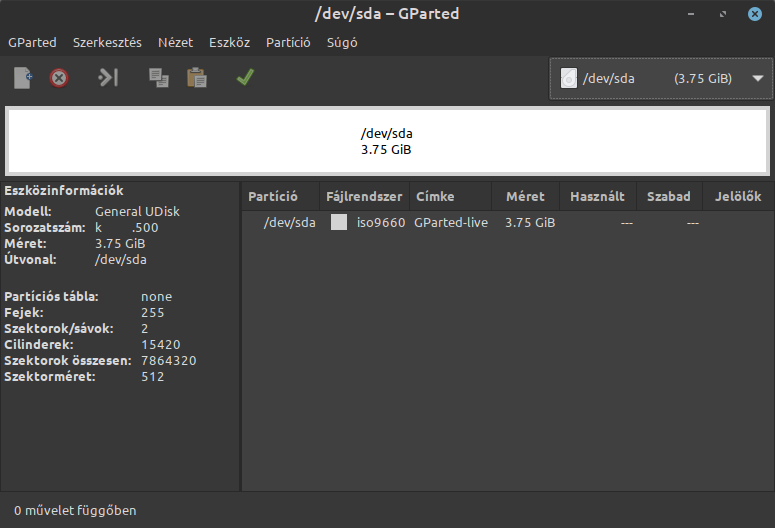This screenshot has width=775, height=528.
Task: Click the Sorozatszám serial value
Action: 127,227
